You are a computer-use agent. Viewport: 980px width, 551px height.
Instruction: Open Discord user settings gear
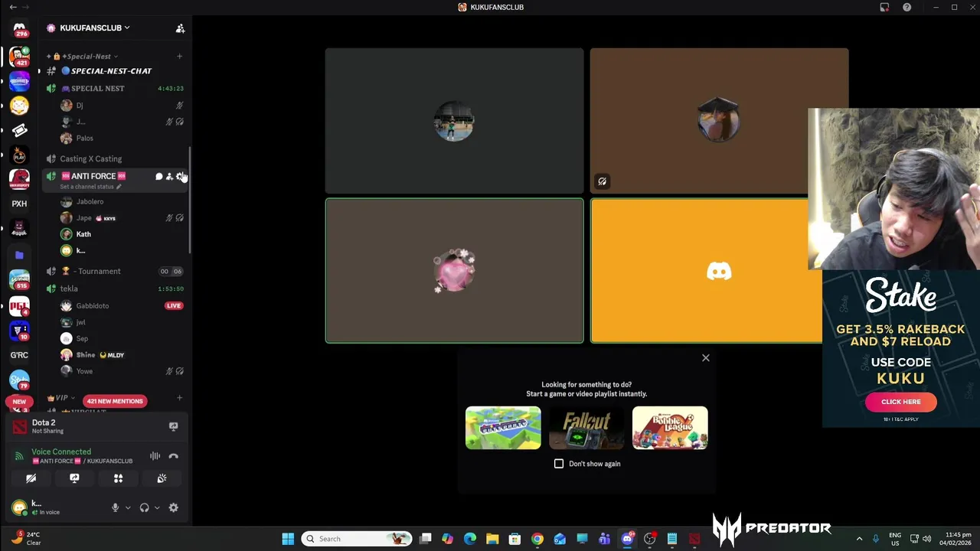pyautogui.click(x=173, y=507)
